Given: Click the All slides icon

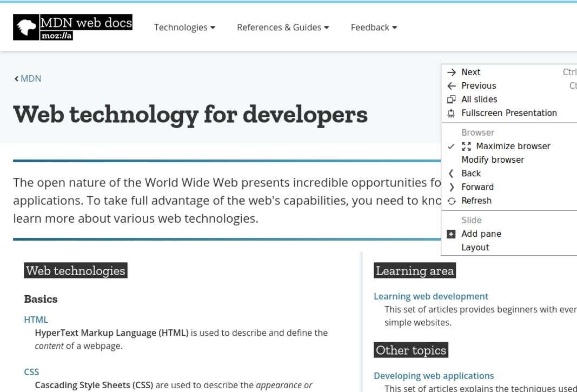Looking at the screenshot, I should pyautogui.click(x=452, y=99).
